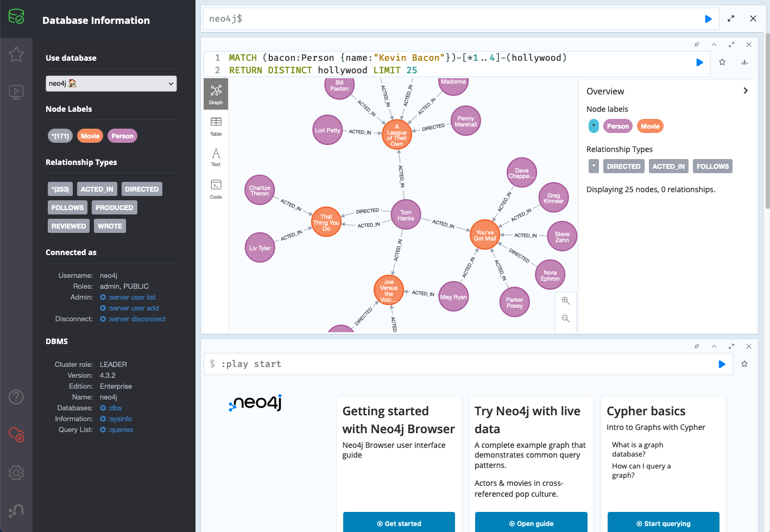Open the :queries query list link
Viewport: 770px width, 532px height.
click(x=117, y=430)
